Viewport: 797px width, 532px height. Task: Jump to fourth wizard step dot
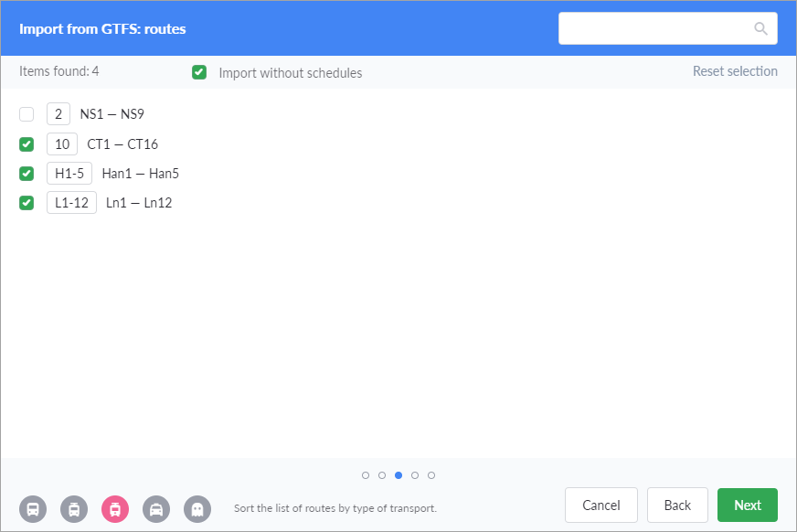coord(415,475)
